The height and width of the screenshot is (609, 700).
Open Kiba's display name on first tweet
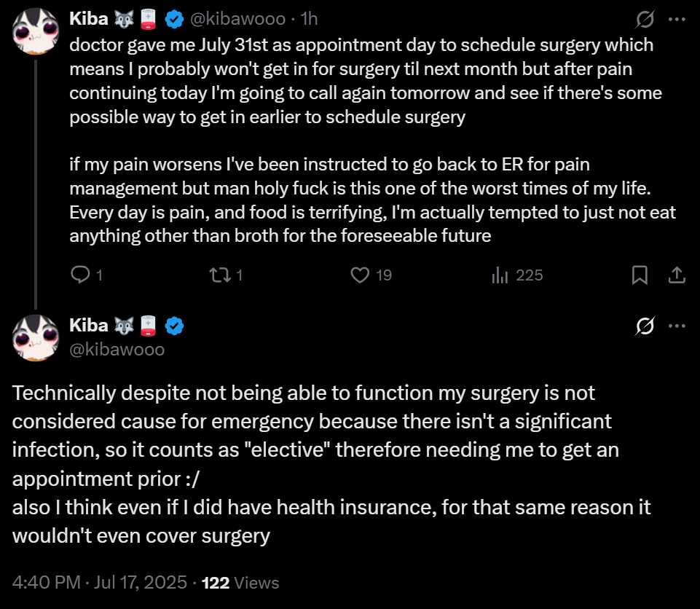pyautogui.click(x=89, y=19)
